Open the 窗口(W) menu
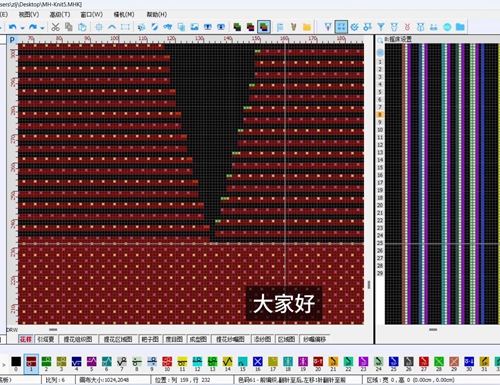 91,14
